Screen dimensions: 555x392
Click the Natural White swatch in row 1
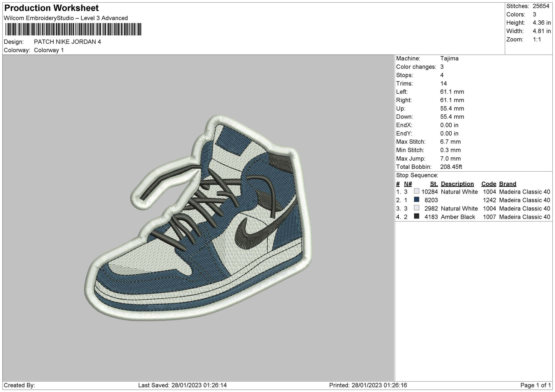pos(417,191)
